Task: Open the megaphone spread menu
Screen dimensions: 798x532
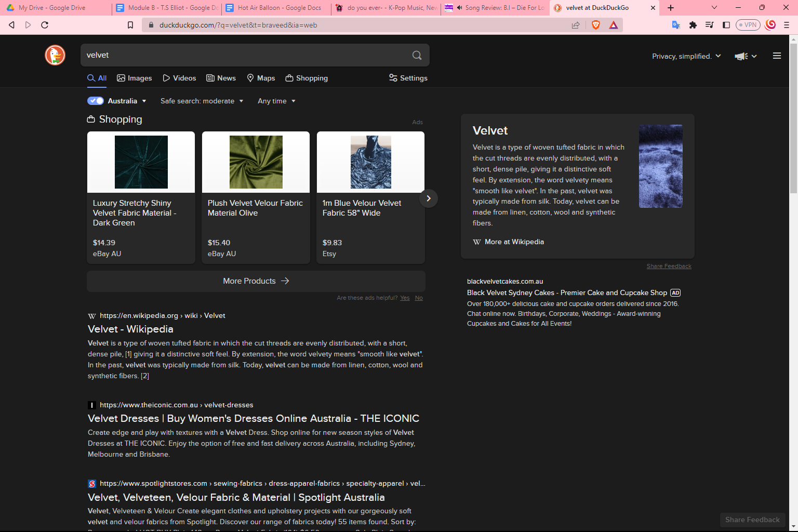Action: (746, 56)
